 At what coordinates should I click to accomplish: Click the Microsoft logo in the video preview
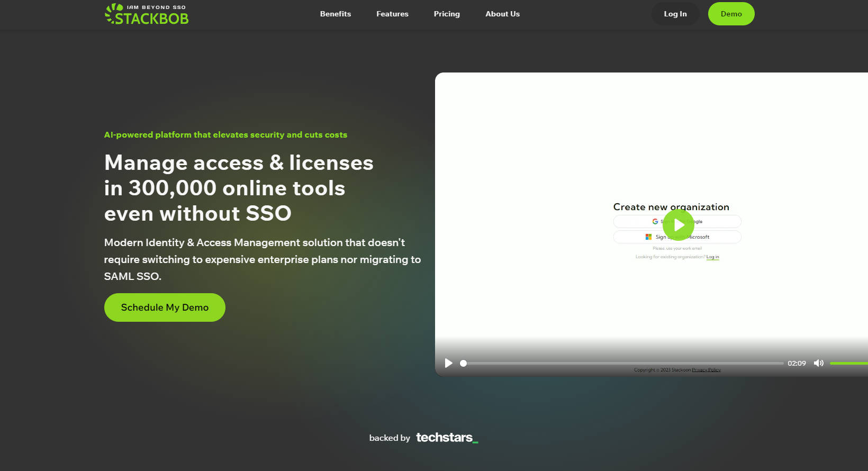(648, 237)
